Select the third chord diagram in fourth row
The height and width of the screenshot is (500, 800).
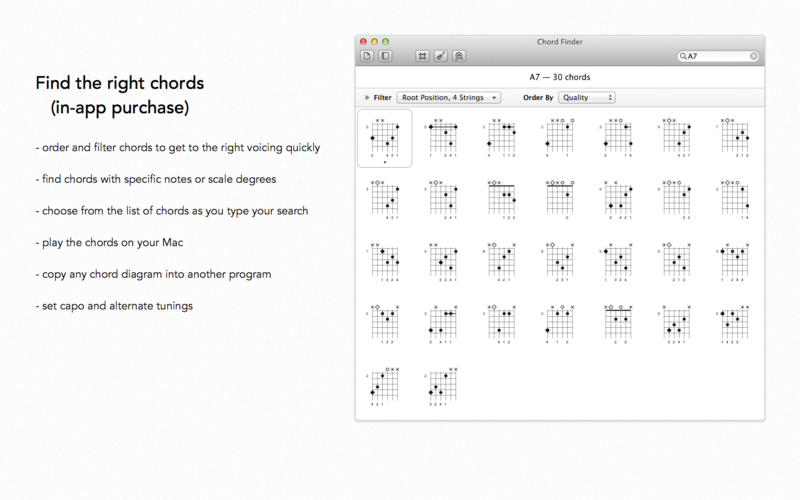pyautogui.click(x=501, y=324)
